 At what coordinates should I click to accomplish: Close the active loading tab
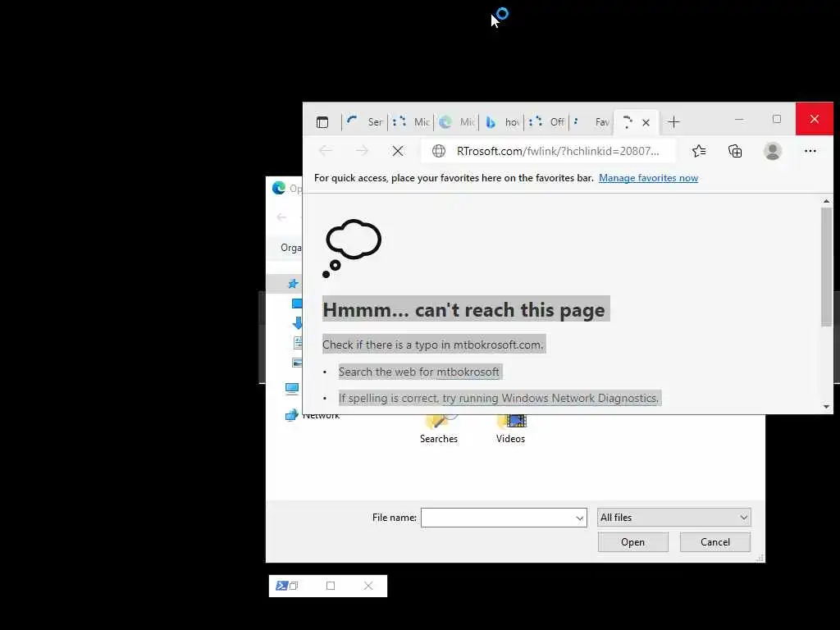(646, 123)
